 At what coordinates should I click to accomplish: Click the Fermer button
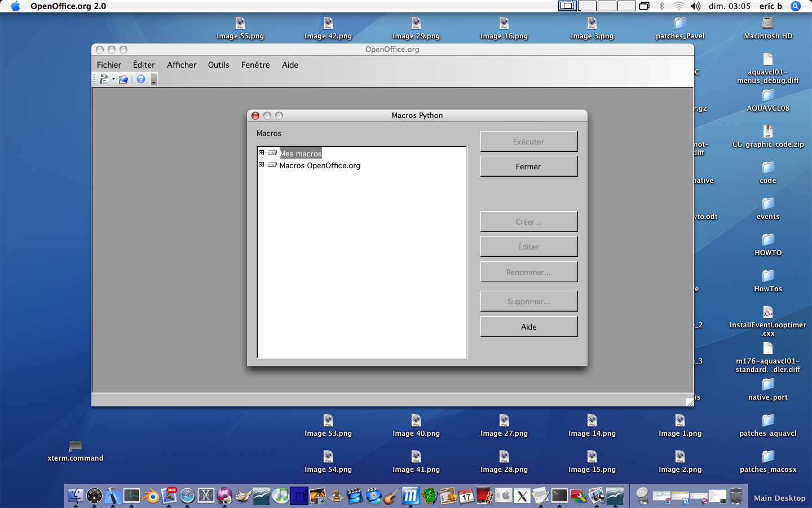click(528, 167)
